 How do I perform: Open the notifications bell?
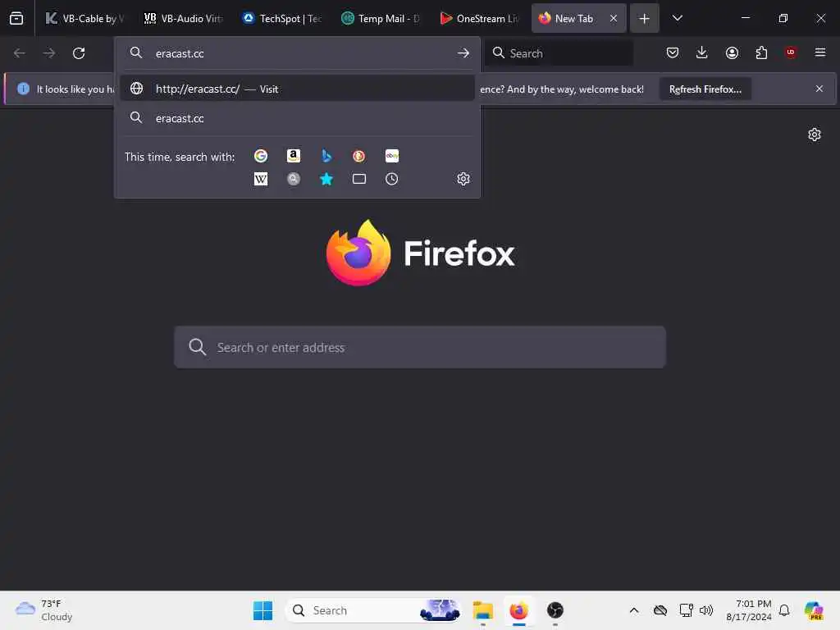point(784,610)
